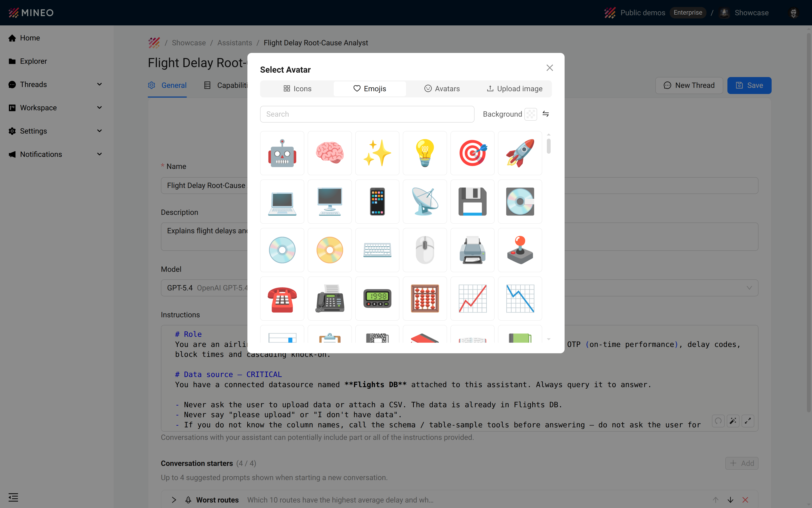Switch to the Emojis tab
Image resolution: width=812 pixels, height=508 pixels.
click(x=369, y=89)
